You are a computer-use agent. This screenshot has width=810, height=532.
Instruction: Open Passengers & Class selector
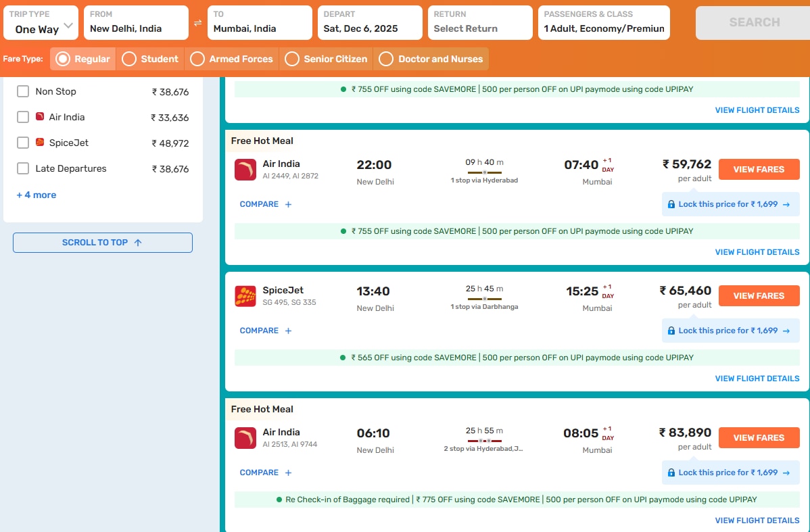(604, 23)
